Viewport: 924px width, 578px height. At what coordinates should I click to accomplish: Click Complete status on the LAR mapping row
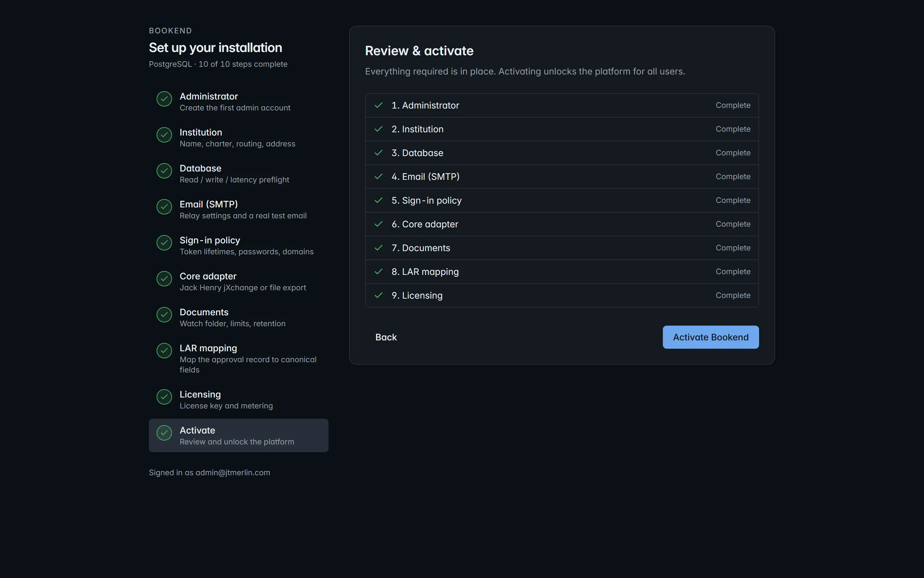733,271
